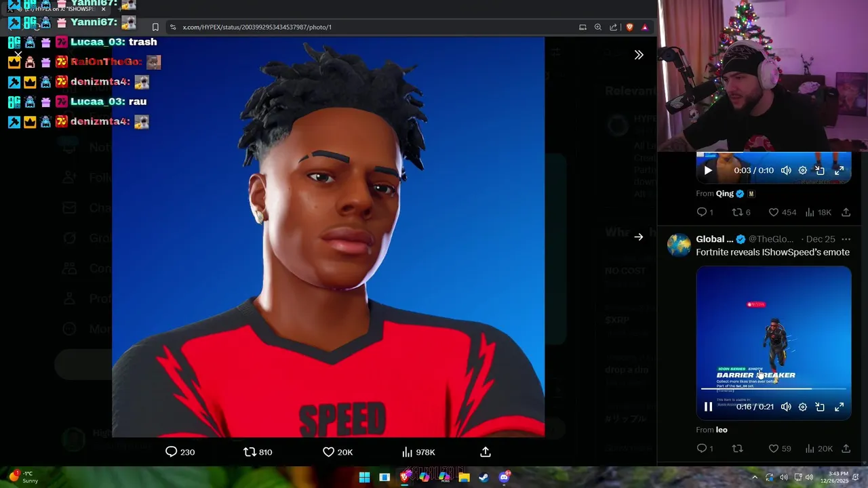Share leo's emote video post
This screenshot has height=488, width=868.
[x=846, y=449]
